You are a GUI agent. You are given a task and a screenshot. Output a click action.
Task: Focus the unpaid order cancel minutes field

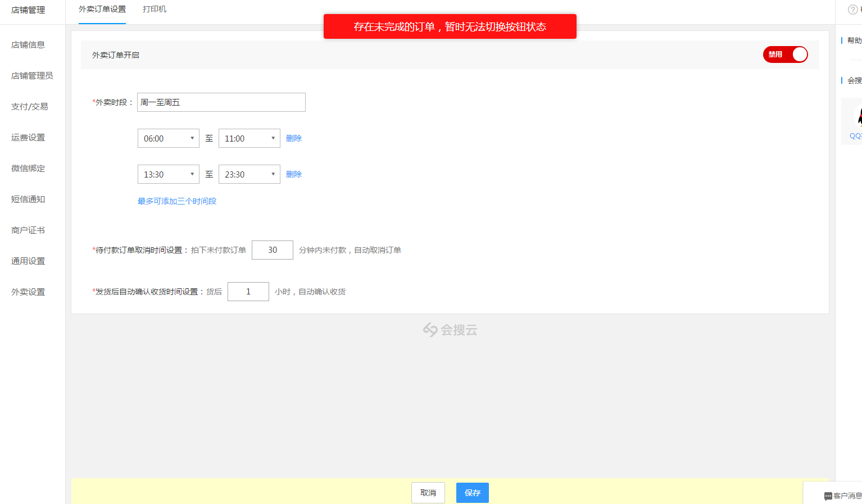[x=272, y=250]
